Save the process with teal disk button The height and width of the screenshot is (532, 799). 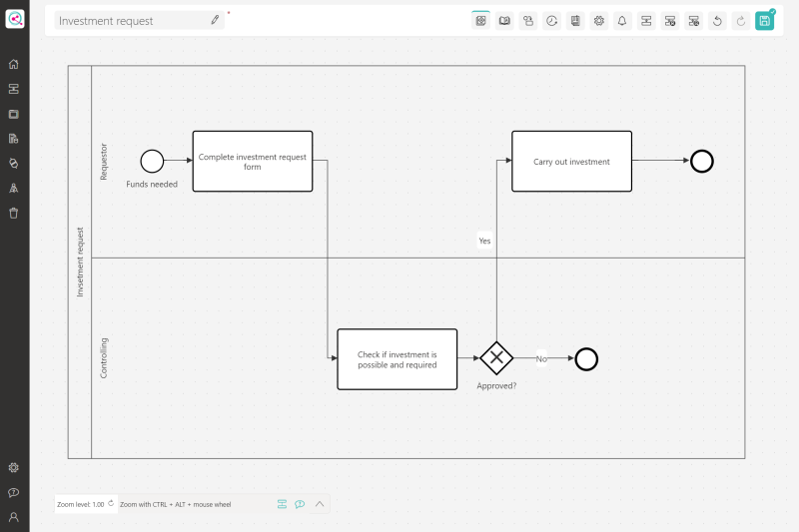pos(764,21)
